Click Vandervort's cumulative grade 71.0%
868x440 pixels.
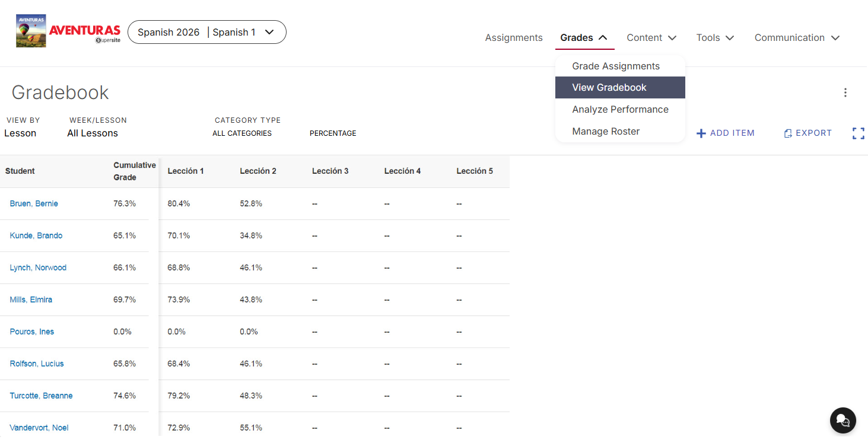pyautogui.click(x=125, y=428)
